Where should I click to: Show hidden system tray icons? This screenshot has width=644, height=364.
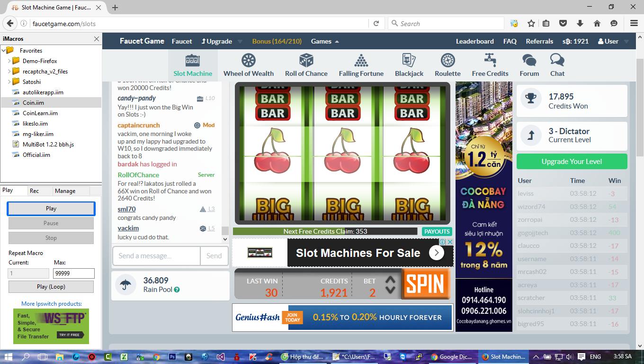tap(536, 357)
